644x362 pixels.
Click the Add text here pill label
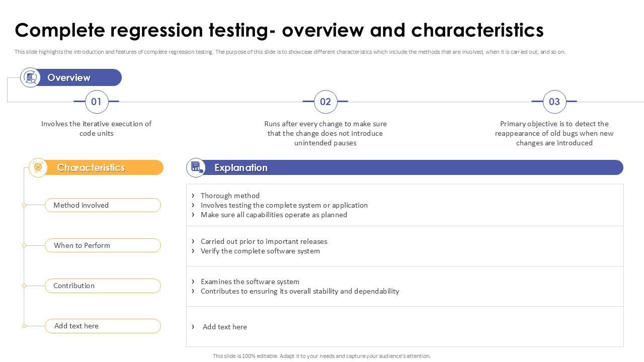[x=76, y=326]
